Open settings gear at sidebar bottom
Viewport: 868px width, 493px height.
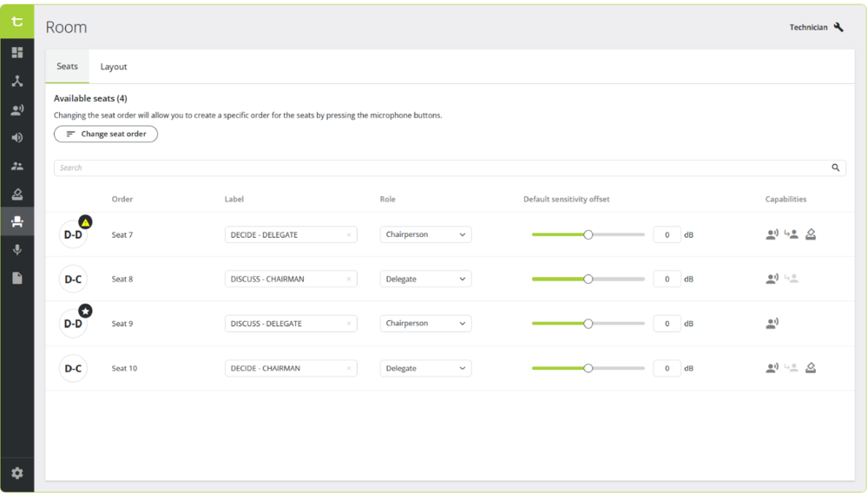pyautogui.click(x=16, y=473)
